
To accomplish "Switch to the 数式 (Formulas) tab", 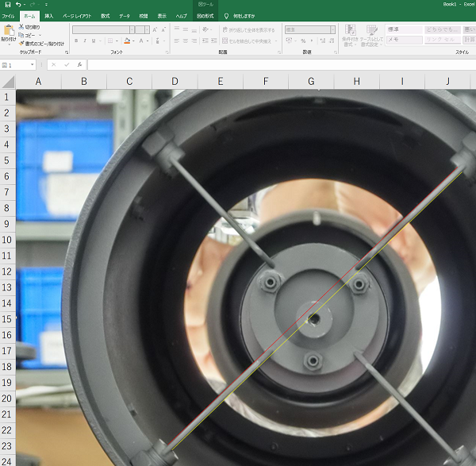I will 106,16.
